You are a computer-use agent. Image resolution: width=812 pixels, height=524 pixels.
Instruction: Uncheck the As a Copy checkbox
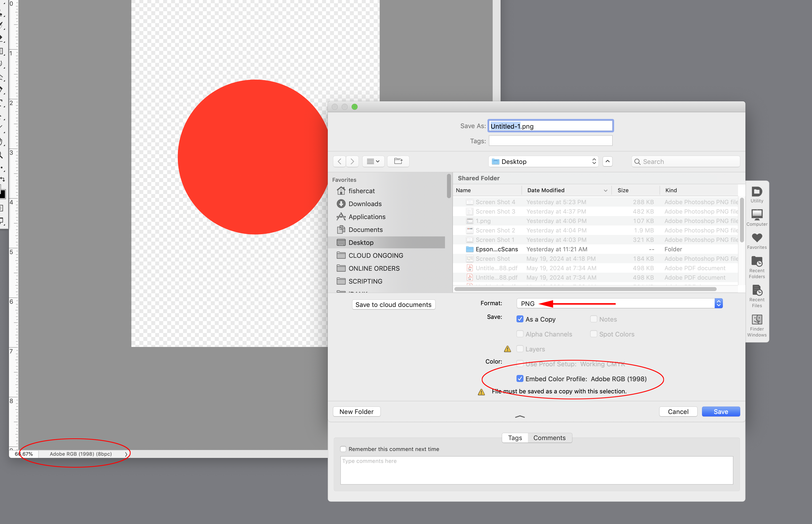520,319
